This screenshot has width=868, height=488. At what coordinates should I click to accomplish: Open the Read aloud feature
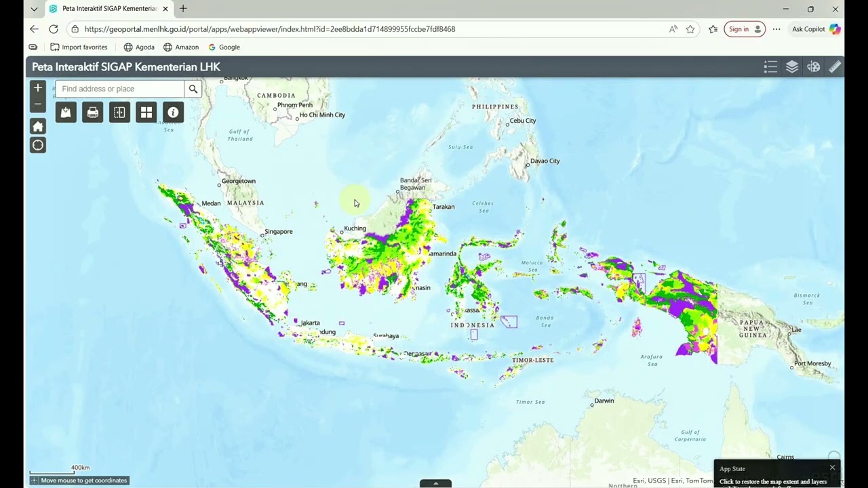coord(673,29)
